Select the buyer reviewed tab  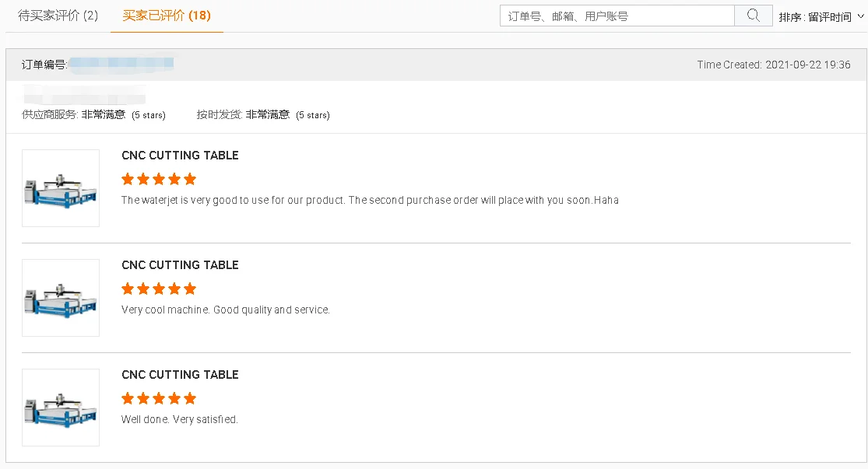click(167, 16)
